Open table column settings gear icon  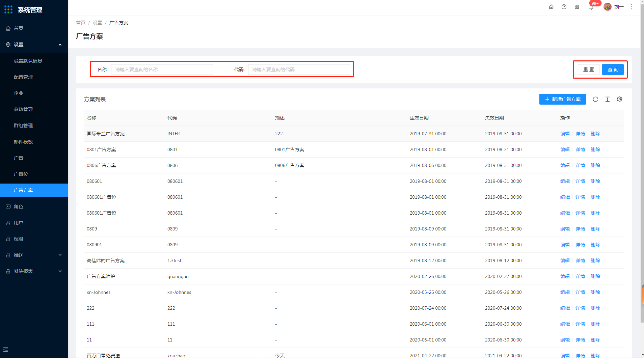(x=620, y=99)
